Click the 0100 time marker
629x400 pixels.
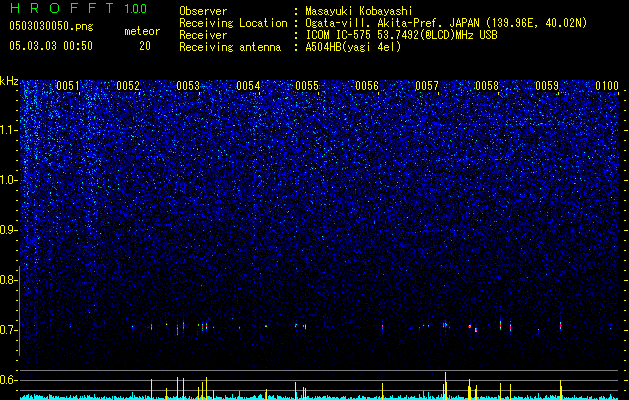(607, 86)
